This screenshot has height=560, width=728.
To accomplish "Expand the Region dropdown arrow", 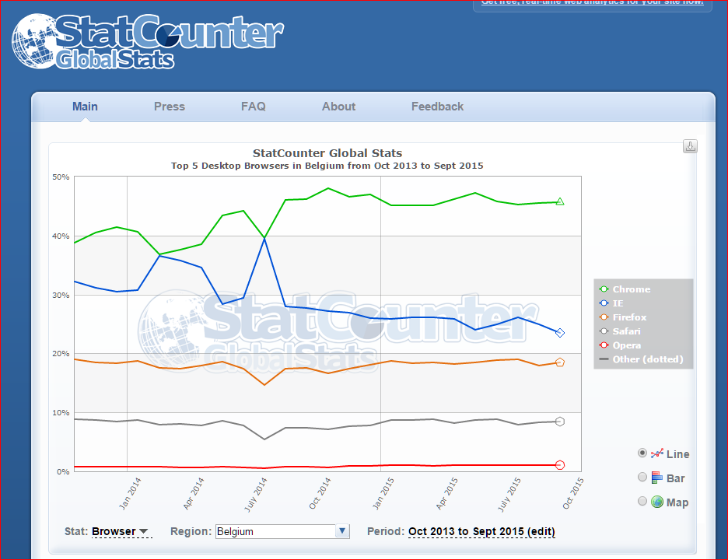I will tap(341, 532).
